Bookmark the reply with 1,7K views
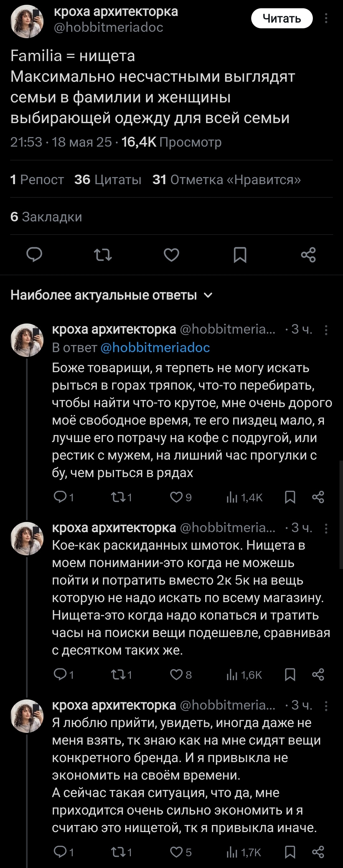This screenshot has width=343, height=868. (x=290, y=852)
